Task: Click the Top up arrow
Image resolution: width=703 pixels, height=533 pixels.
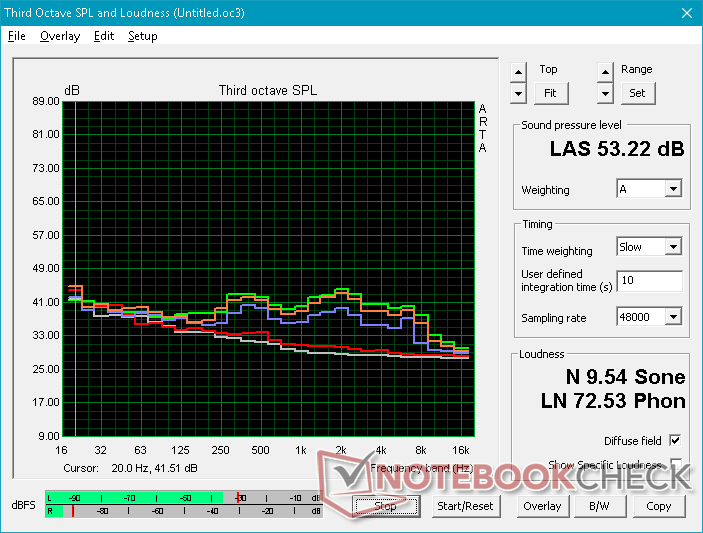Action: click(x=518, y=72)
